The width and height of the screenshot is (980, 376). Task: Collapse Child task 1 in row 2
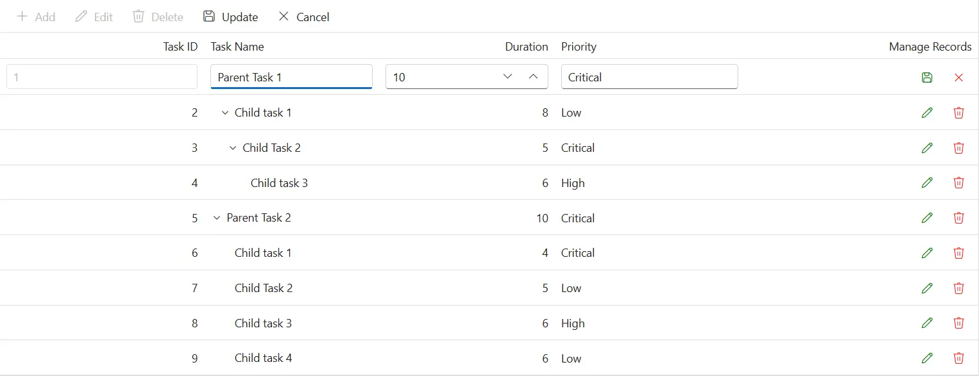pyautogui.click(x=225, y=113)
